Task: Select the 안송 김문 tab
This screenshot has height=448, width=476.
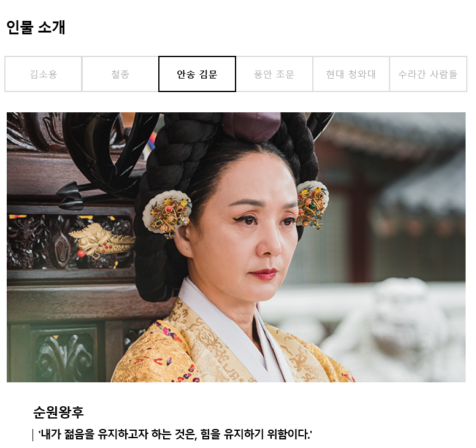Action: click(x=197, y=74)
